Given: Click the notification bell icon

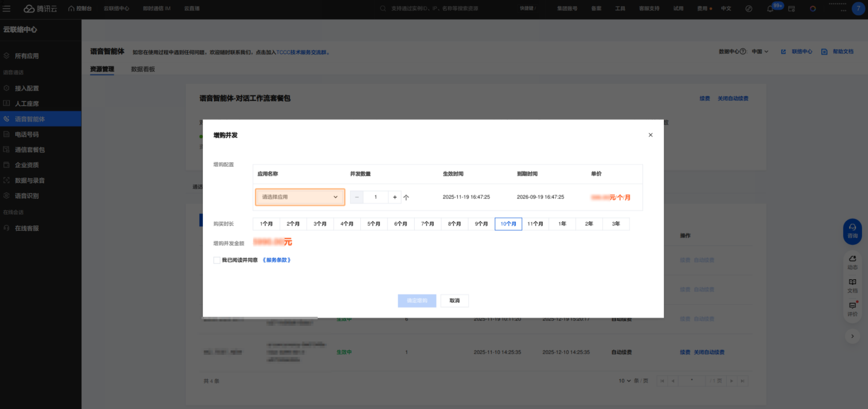Looking at the screenshot, I should tap(770, 9).
